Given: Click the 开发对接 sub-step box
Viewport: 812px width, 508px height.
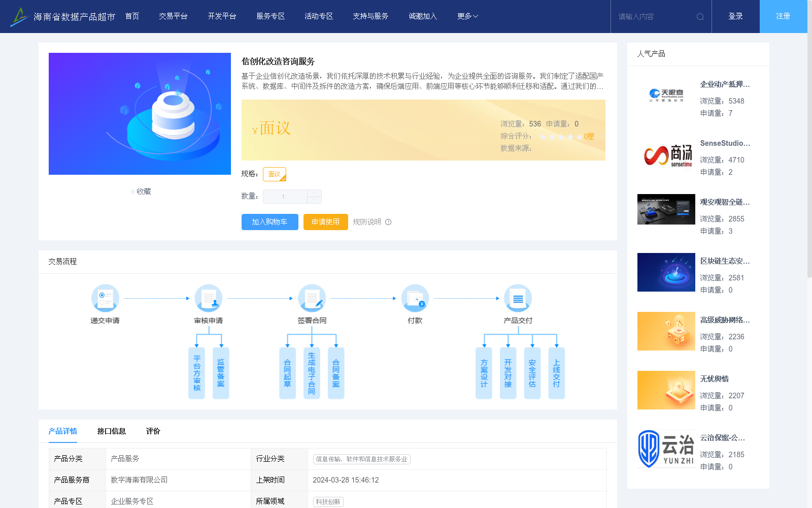Looking at the screenshot, I should pos(508,373).
